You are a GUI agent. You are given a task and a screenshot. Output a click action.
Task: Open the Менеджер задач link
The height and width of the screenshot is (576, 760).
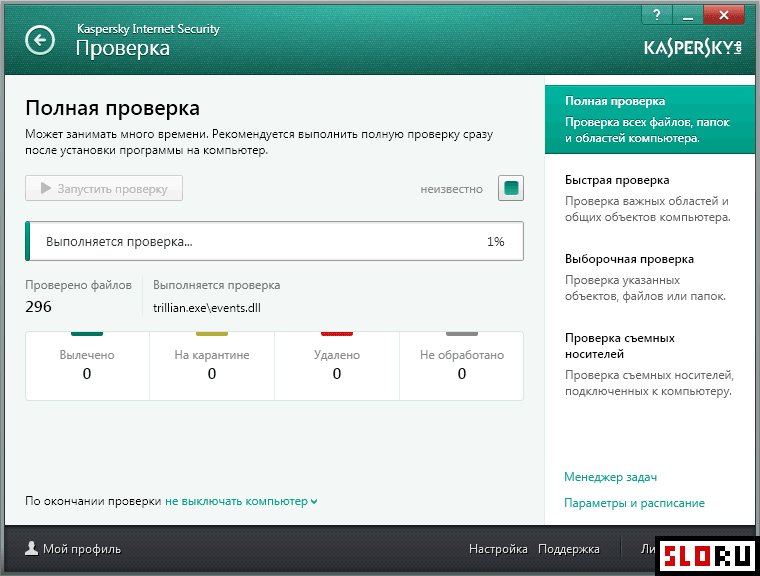click(610, 477)
